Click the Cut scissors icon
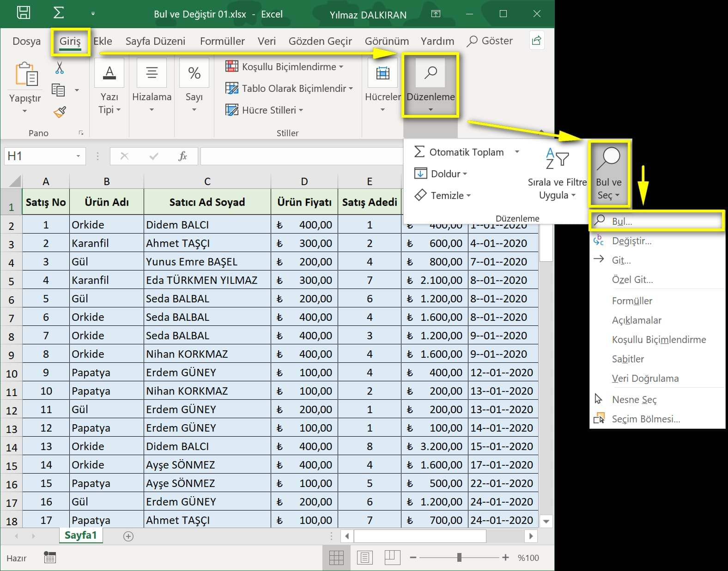728x571 pixels. click(x=59, y=68)
